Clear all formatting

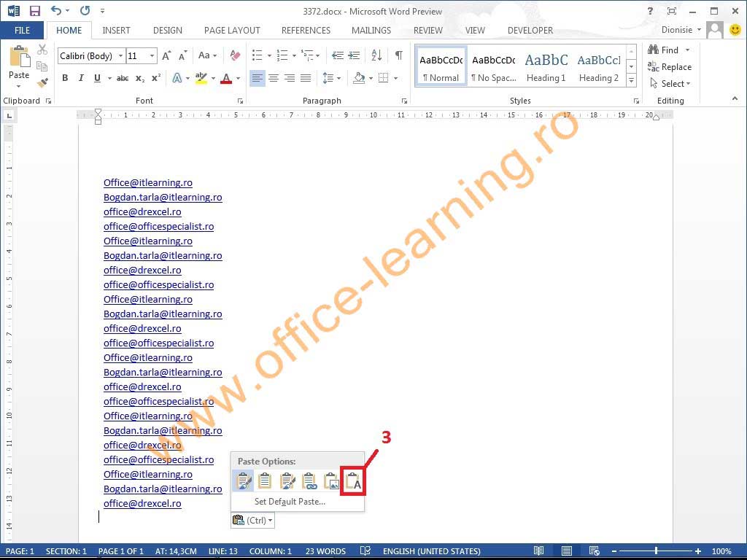[x=235, y=55]
